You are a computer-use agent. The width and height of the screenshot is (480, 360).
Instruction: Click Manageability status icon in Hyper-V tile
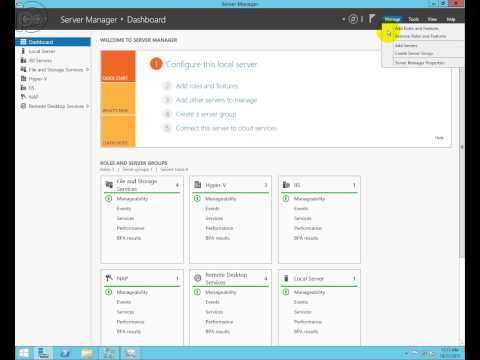click(x=197, y=198)
